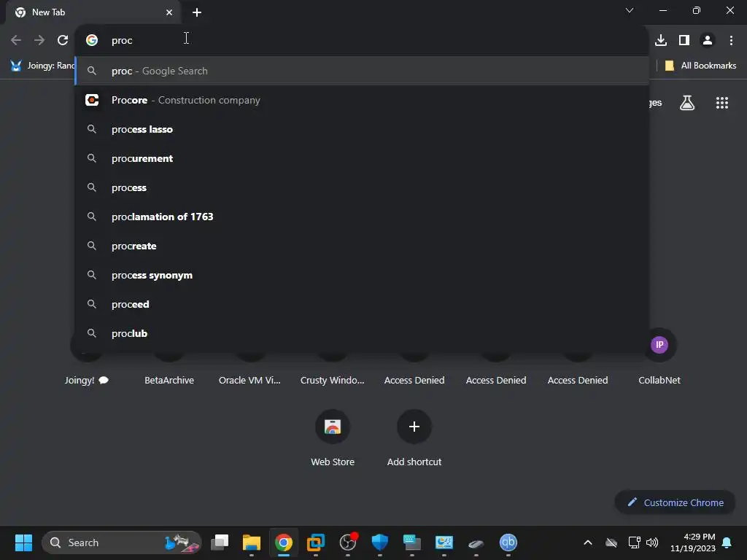
Task: Choose 'procreate' suggestion
Action: point(362,246)
